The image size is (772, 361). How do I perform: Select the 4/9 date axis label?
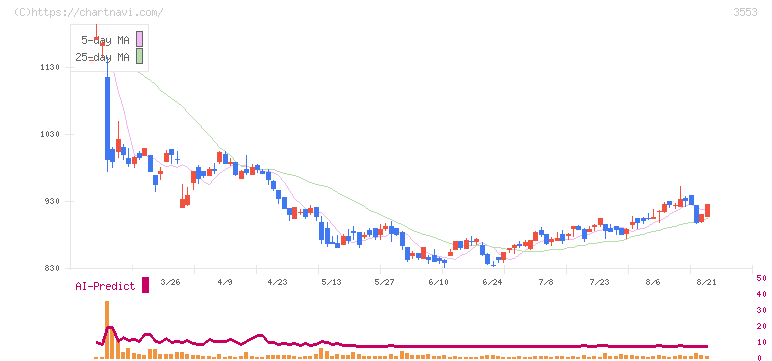click(225, 282)
